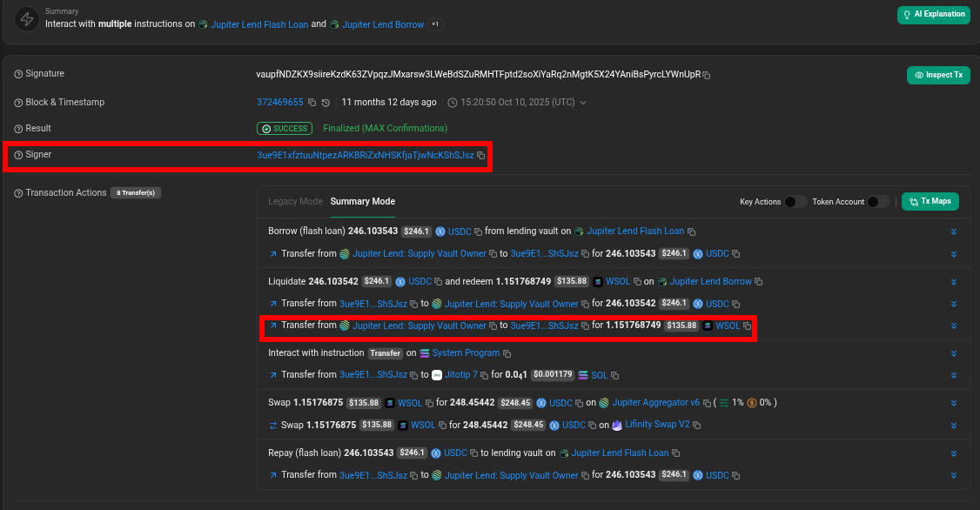Open the USDC link in Repay flash loan row

pos(456,453)
